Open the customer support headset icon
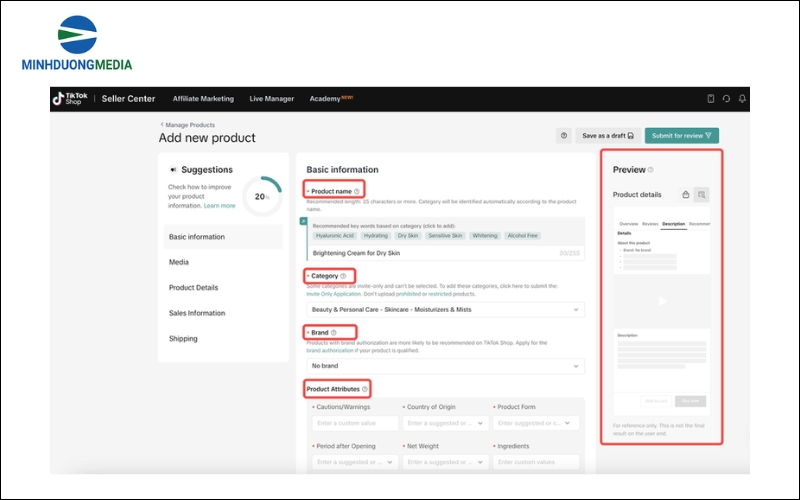 click(726, 98)
